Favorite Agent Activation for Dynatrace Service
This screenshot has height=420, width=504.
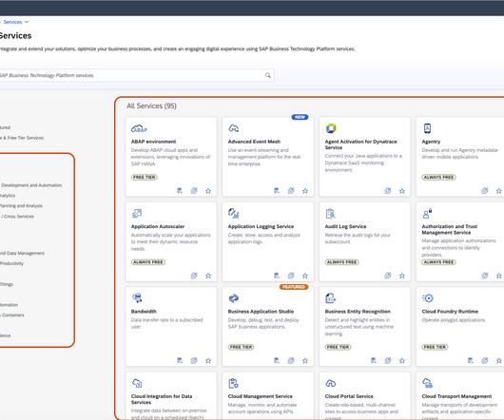click(x=402, y=191)
